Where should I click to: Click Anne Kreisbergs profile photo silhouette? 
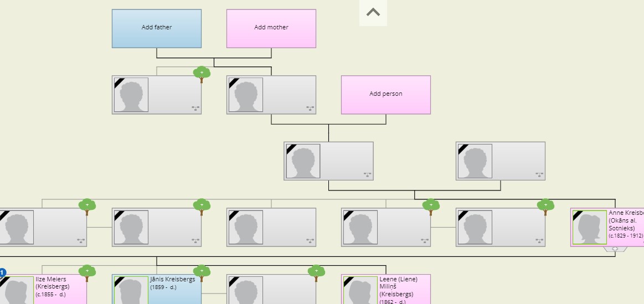coord(589,227)
